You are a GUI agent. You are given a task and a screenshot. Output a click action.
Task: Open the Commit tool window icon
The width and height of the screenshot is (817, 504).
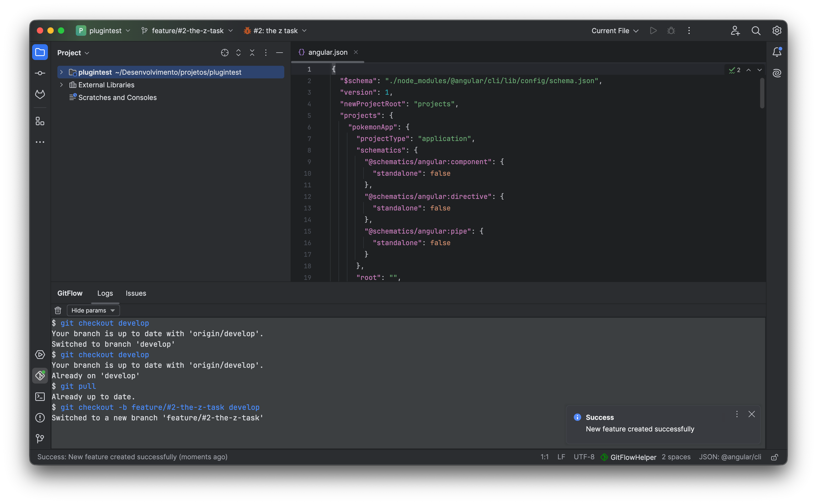40,73
